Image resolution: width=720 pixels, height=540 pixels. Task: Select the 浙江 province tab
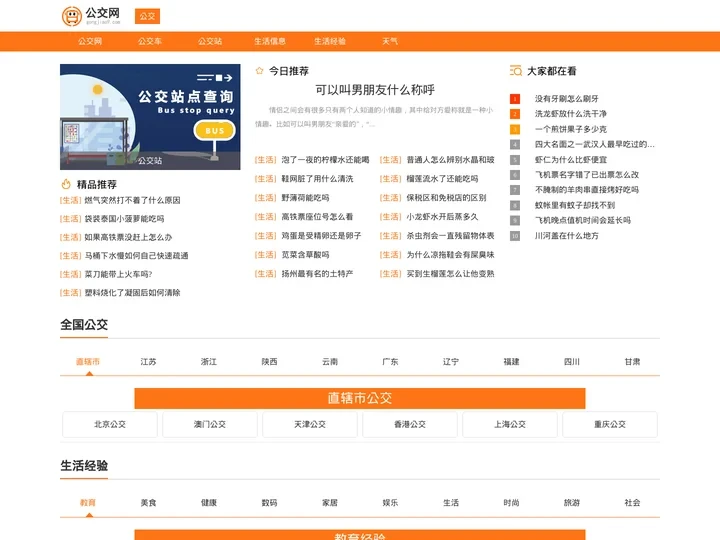click(x=208, y=362)
